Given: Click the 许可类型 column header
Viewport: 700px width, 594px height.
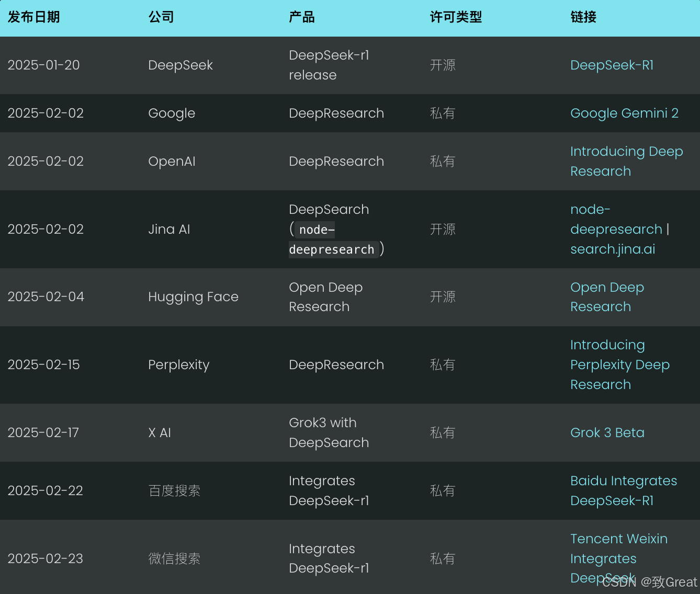Looking at the screenshot, I should pos(456,17).
